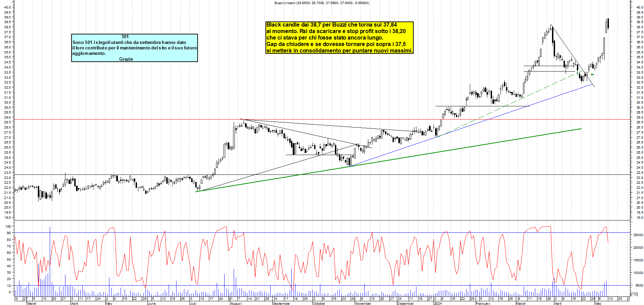
Task: Click the "2024" year label on time axis
Action: (438, 303)
